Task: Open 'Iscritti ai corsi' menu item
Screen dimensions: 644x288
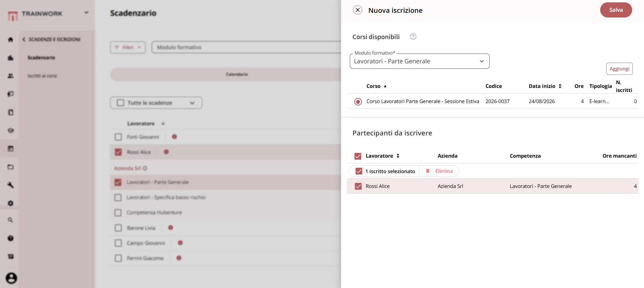Action: click(x=42, y=76)
